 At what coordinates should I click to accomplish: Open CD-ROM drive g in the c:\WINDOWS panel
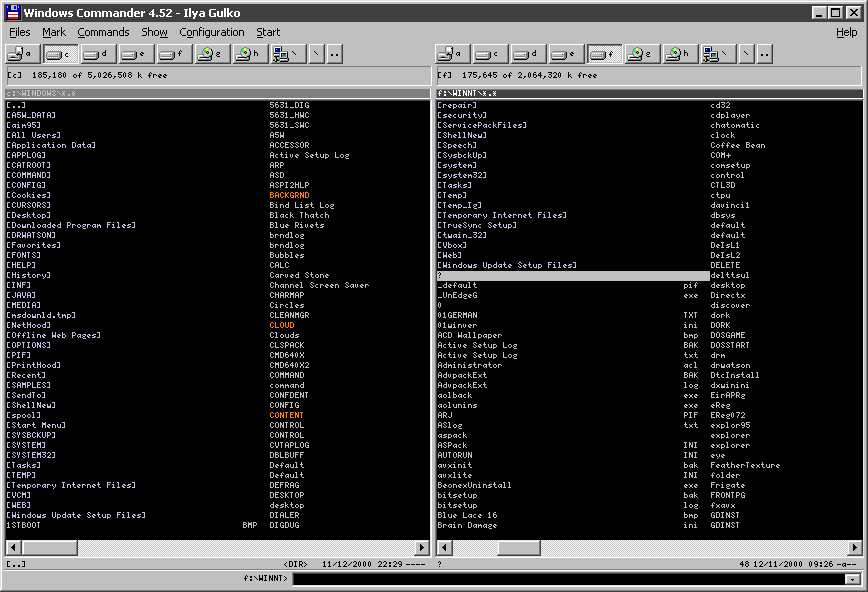point(212,54)
